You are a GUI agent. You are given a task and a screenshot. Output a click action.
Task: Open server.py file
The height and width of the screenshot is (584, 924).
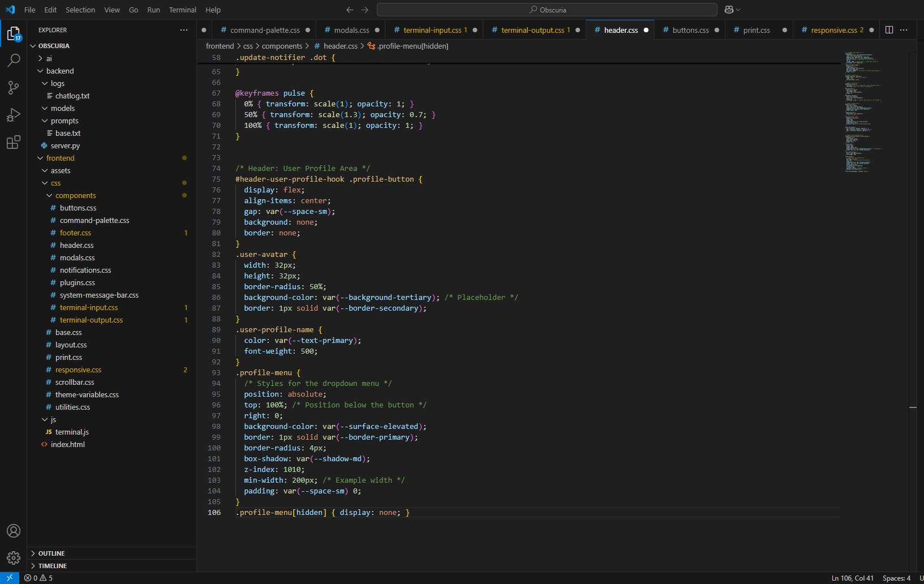[x=111, y=145]
